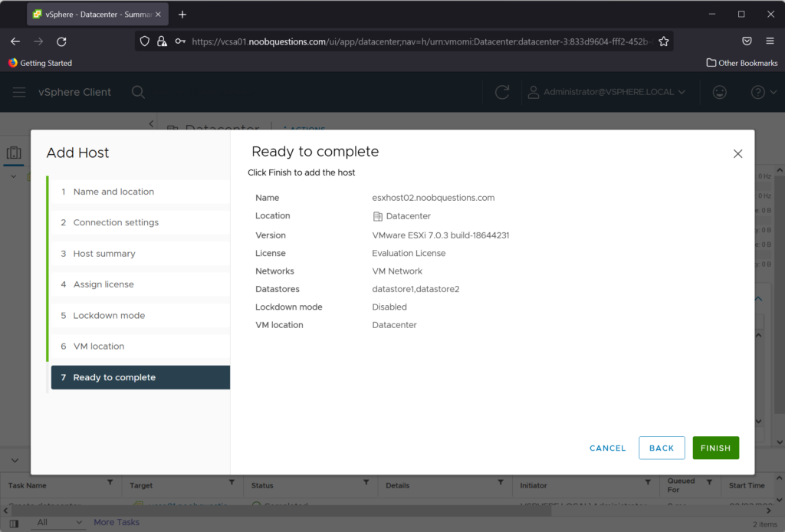The image size is (785, 532).
Task: Close the Add Host dialog
Action: pyautogui.click(x=738, y=153)
